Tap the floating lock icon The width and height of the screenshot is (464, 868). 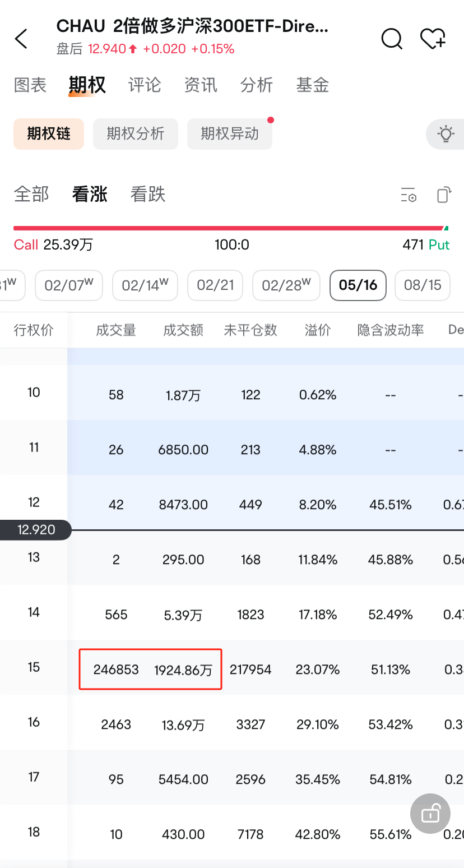(430, 813)
